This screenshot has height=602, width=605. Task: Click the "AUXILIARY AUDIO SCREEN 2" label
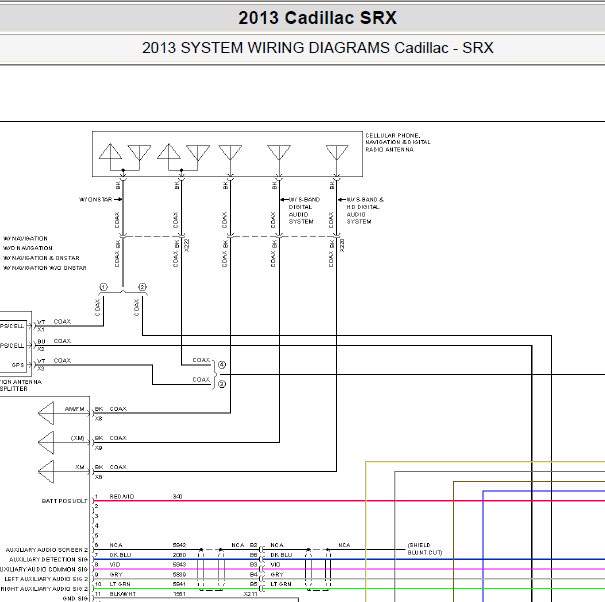47,550
